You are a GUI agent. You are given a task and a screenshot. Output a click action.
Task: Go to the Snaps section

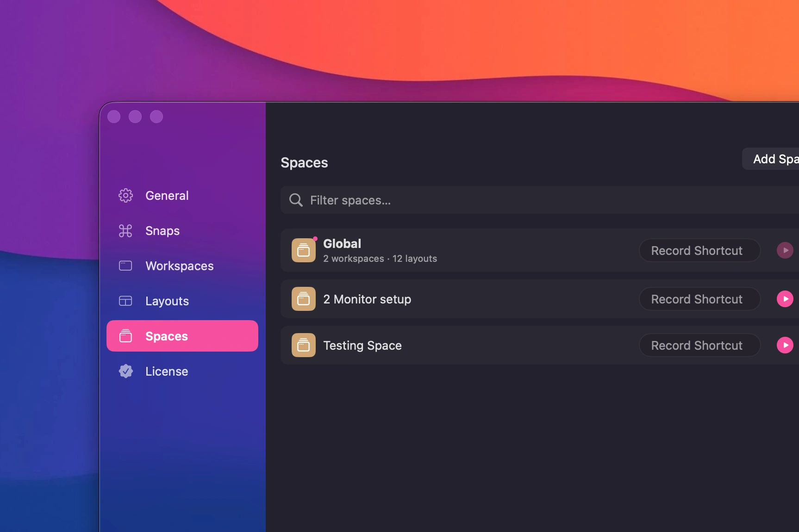[x=182, y=231]
